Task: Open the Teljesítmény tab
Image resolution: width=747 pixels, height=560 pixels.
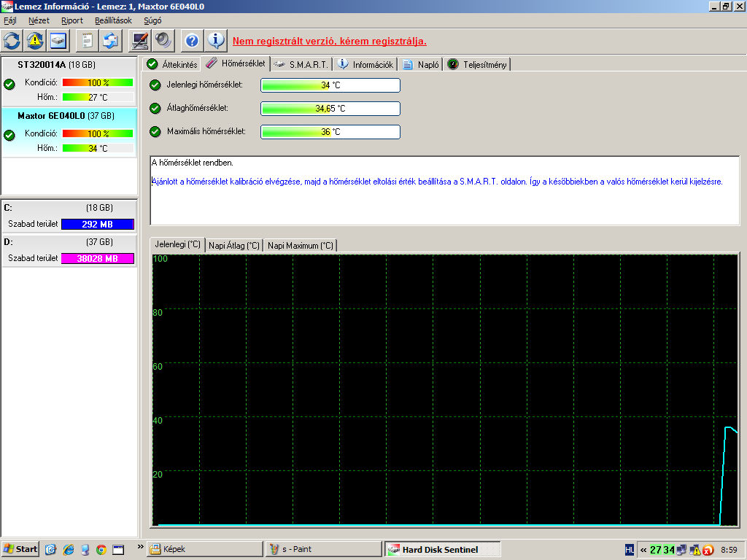Action: coord(478,64)
